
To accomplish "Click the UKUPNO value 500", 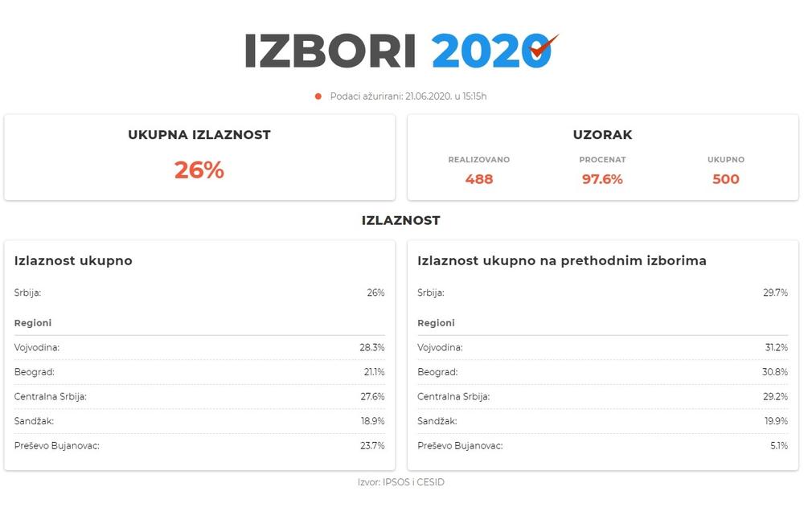I will (725, 179).
